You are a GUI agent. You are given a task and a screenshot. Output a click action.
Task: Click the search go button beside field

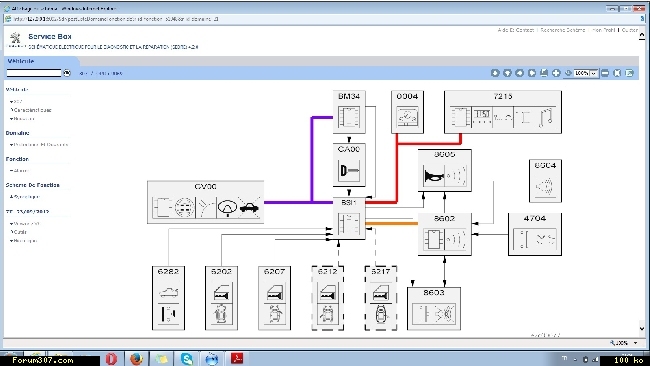pos(67,73)
